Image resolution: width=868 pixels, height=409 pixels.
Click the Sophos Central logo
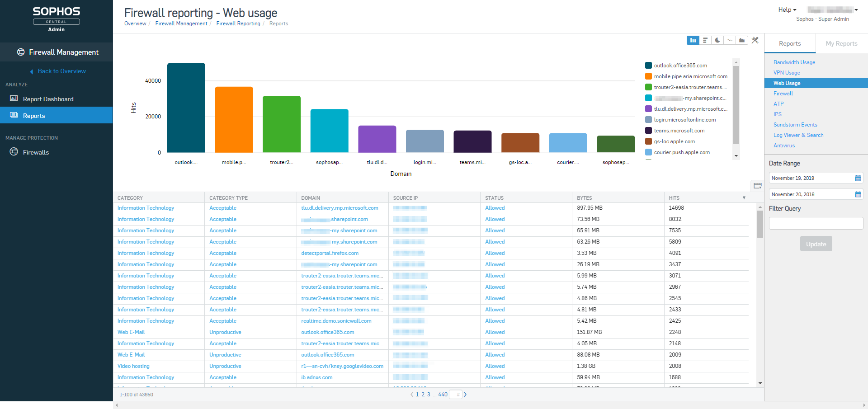pyautogui.click(x=57, y=19)
